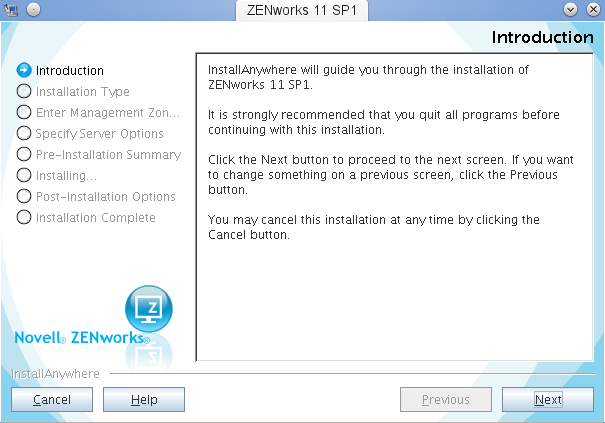Close the ZENworks installer window
605x423 pixels.
click(x=591, y=9)
